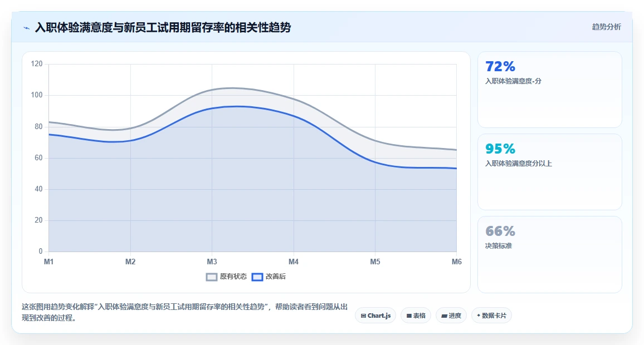The image size is (644, 345).
Task: Select the 66% 决策标准 card
Action: tap(549, 254)
